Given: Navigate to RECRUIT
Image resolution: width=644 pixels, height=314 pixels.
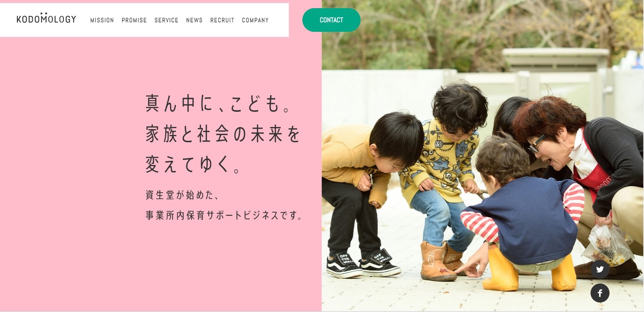Looking at the screenshot, I should tap(222, 20).
